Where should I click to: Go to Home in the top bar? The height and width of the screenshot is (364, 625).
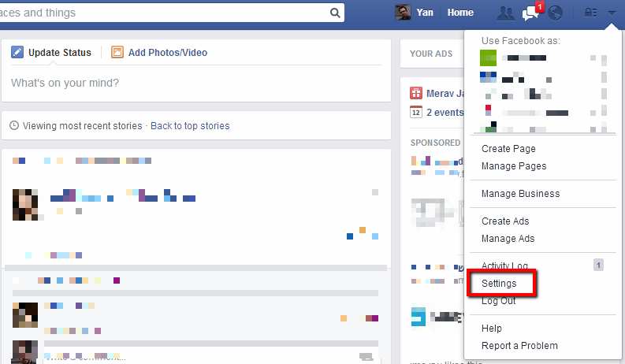click(460, 13)
